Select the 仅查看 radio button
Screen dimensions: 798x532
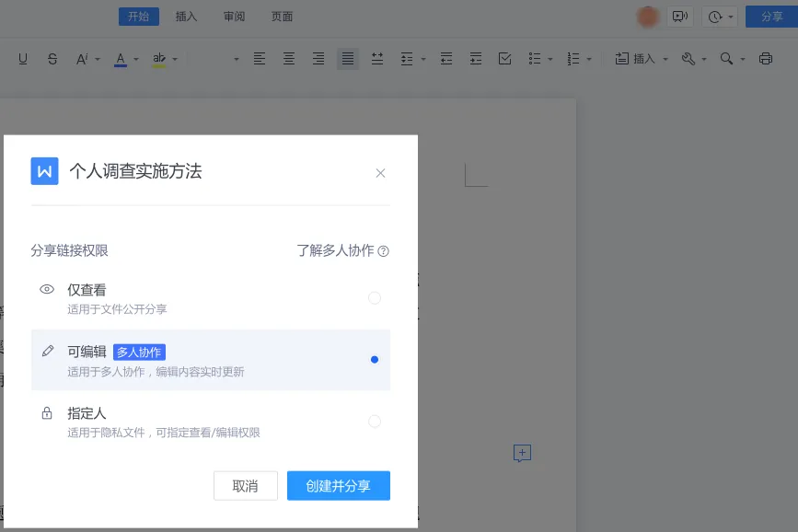pyautogui.click(x=375, y=298)
